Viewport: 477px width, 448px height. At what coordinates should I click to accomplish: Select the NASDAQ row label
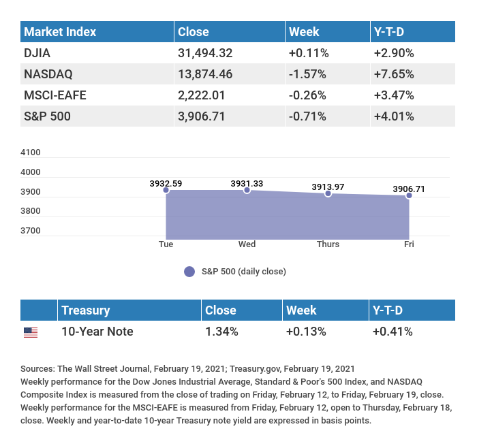click(x=48, y=74)
